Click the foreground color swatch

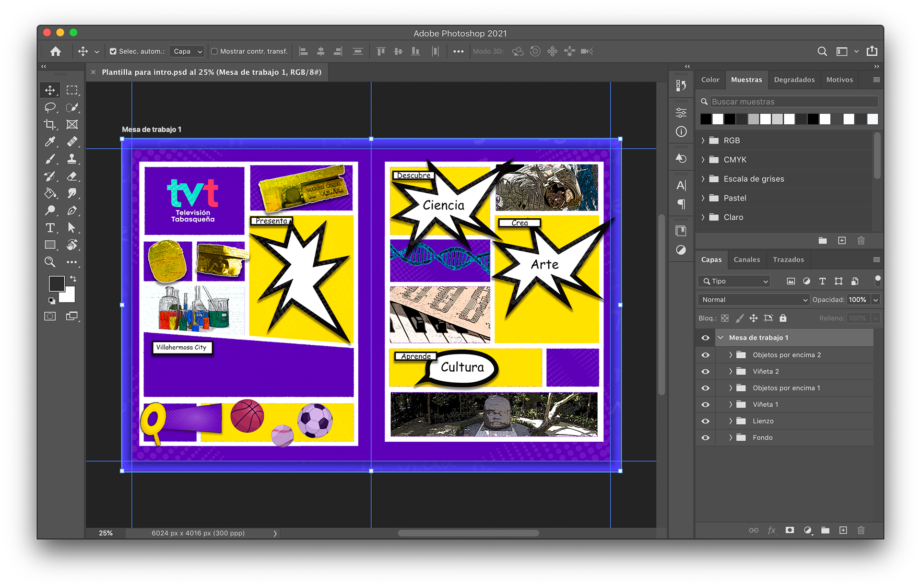pyautogui.click(x=56, y=283)
